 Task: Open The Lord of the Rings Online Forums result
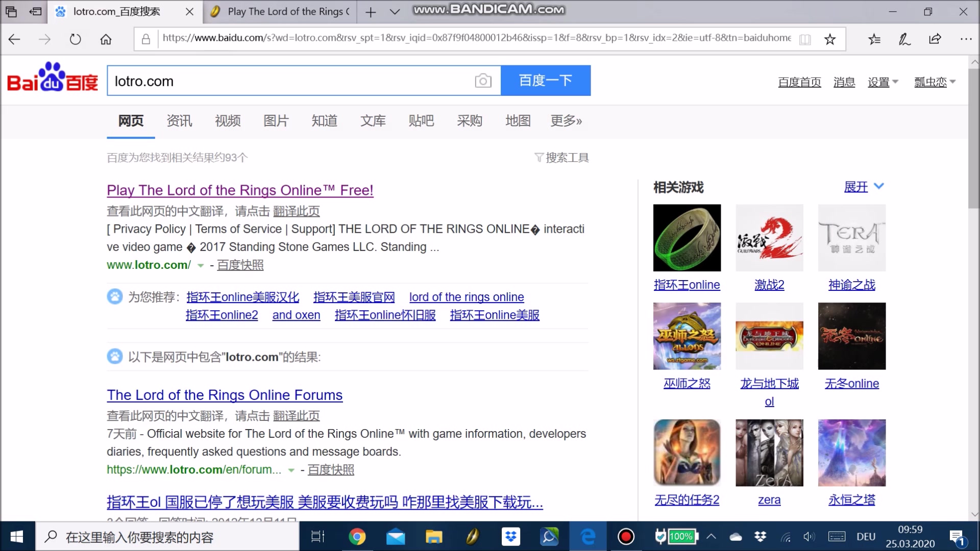(x=225, y=395)
